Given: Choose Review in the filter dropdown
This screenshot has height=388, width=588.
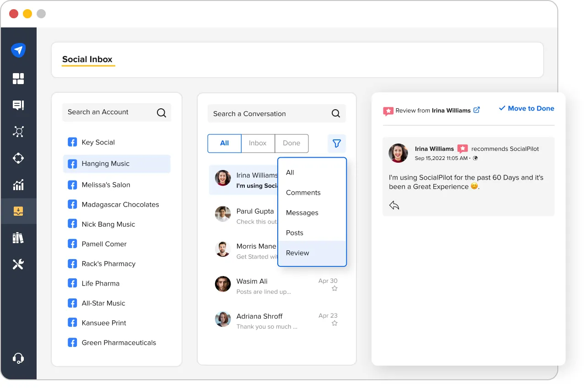Looking at the screenshot, I should (x=312, y=253).
